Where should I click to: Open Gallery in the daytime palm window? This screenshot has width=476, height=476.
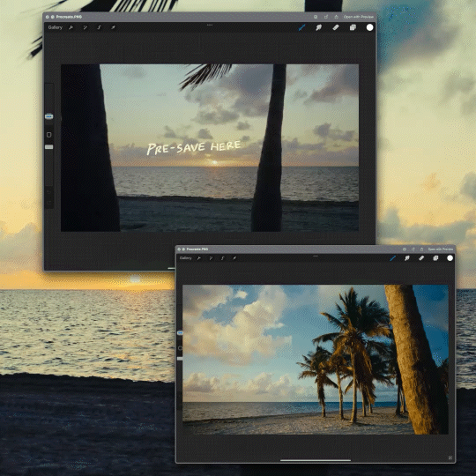tap(185, 258)
